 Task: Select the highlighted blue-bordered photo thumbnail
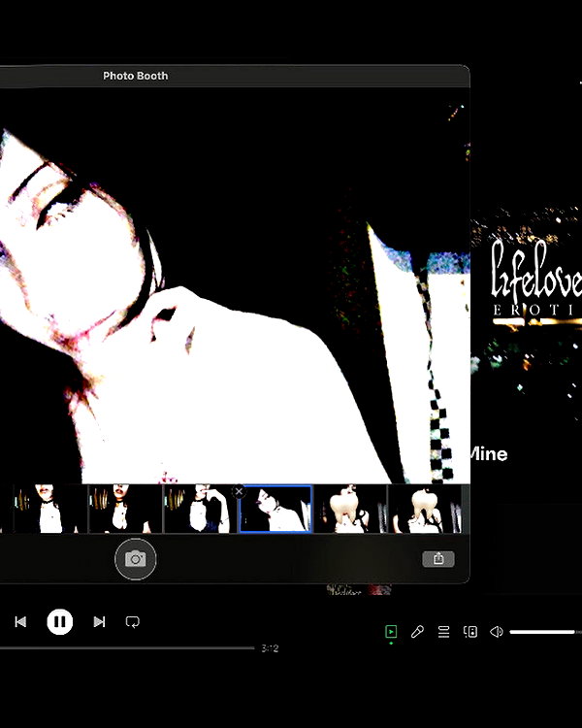click(275, 509)
